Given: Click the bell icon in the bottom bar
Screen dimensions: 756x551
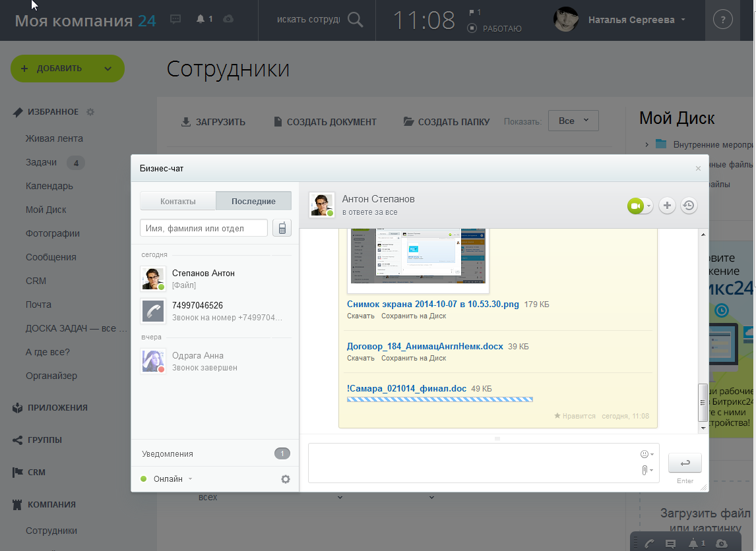Looking at the screenshot, I should 693,543.
